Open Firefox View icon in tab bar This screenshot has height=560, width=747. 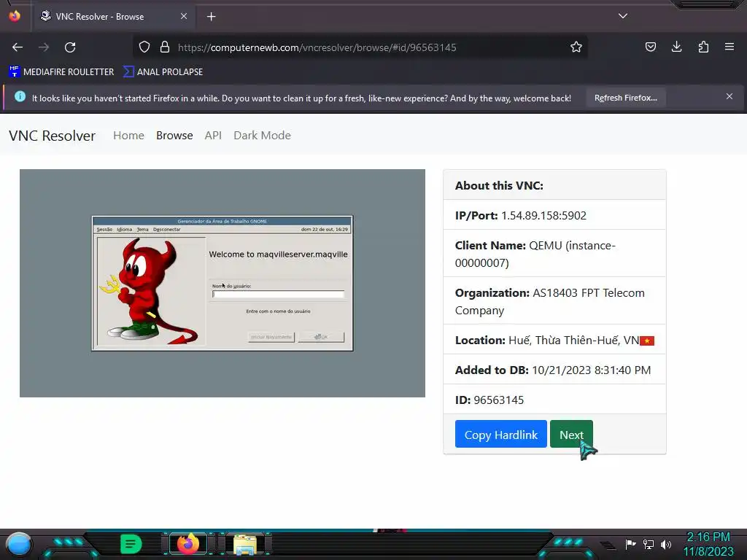click(x=15, y=16)
